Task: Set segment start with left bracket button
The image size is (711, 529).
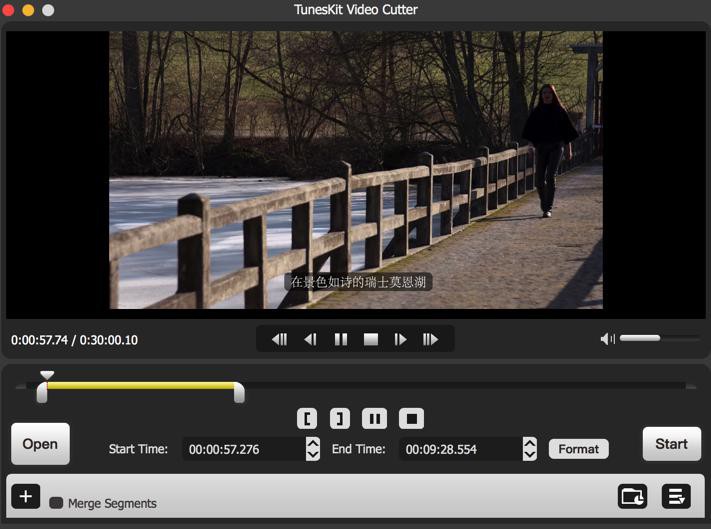Action: point(307,418)
